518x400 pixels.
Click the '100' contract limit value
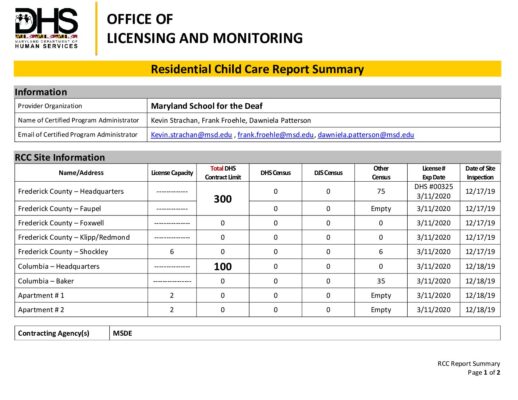[x=223, y=267]
